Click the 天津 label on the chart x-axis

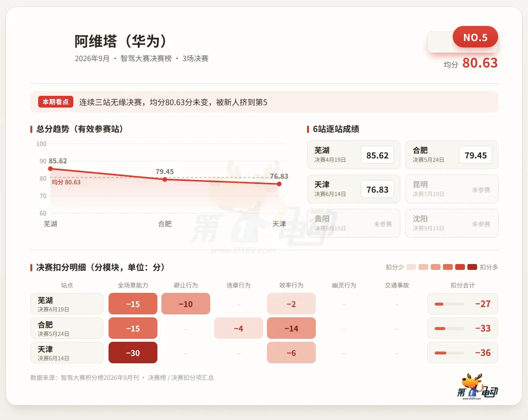pos(279,224)
